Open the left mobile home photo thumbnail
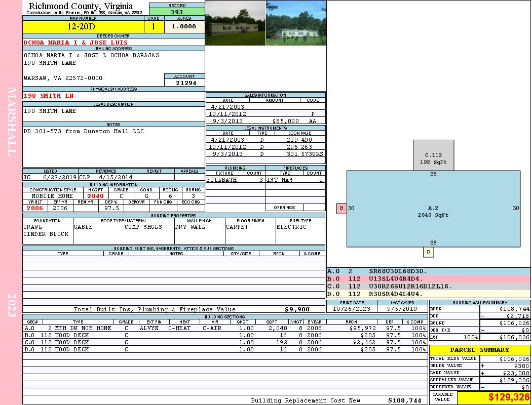The image size is (532, 405). (x=235, y=23)
